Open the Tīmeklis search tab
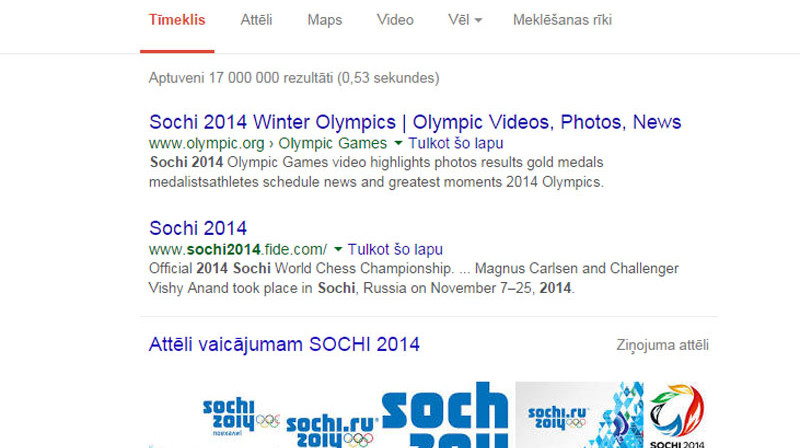 pyautogui.click(x=177, y=20)
